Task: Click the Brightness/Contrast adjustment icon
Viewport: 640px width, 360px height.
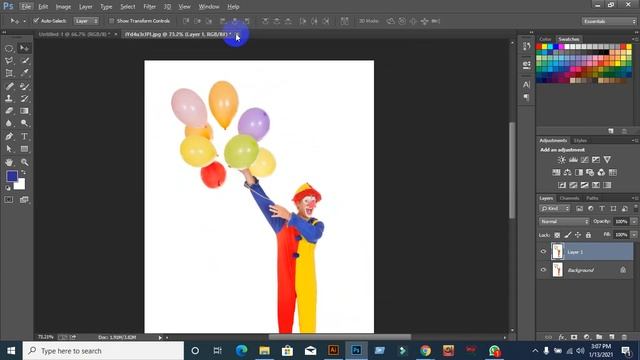Action: click(x=562, y=160)
